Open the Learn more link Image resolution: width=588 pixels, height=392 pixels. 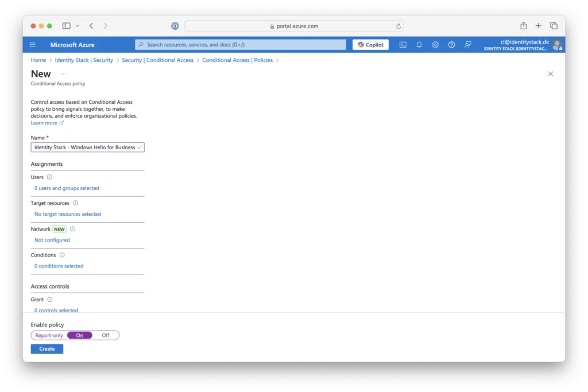[x=47, y=123]
